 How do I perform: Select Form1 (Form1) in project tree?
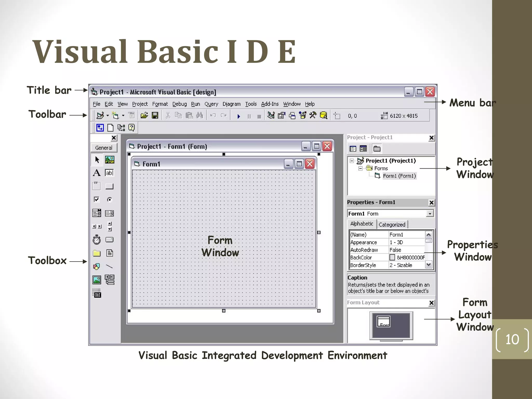point(399,176)
